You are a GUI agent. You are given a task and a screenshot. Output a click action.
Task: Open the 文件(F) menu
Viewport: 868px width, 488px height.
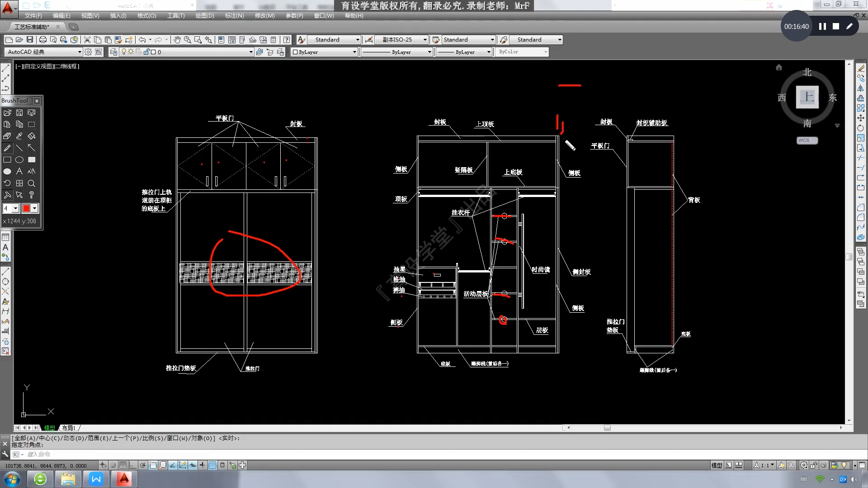click(x=33, y=16)
